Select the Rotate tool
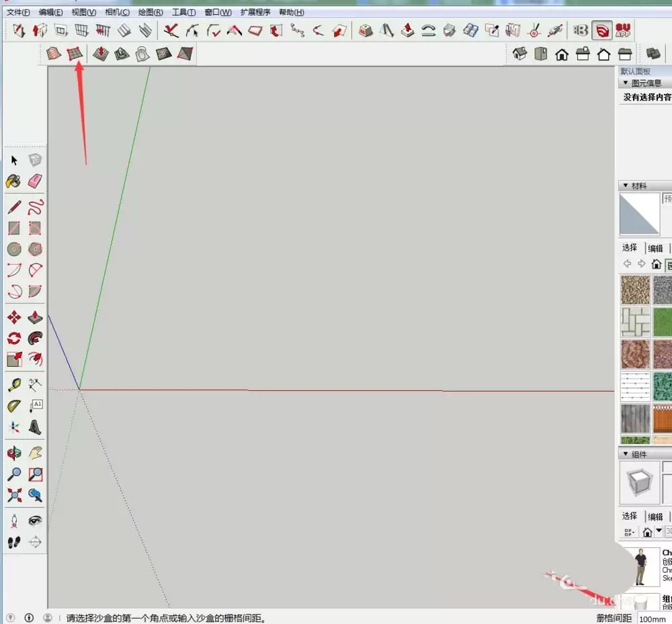This screenshot has width=672, height=624. point(15,338)
